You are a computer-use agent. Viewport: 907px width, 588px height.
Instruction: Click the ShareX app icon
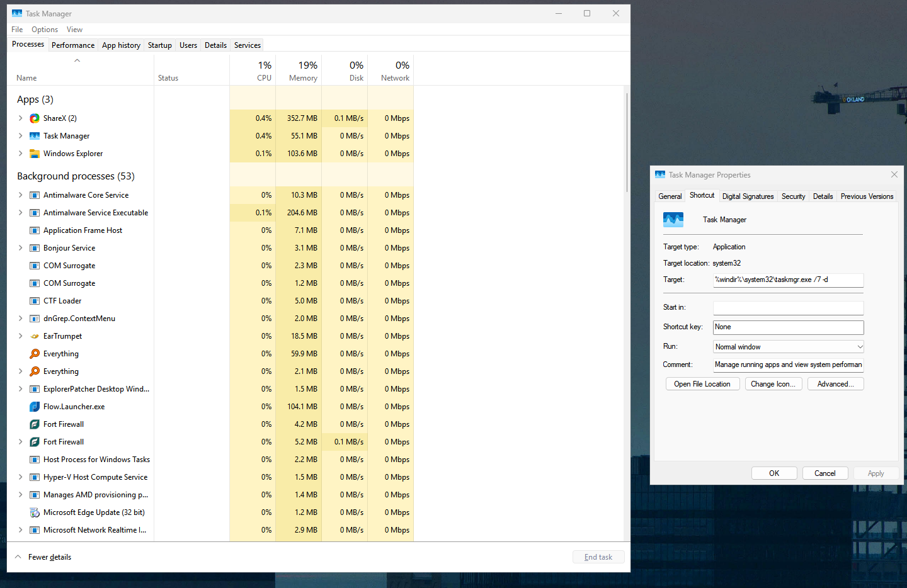coord(35,118)
